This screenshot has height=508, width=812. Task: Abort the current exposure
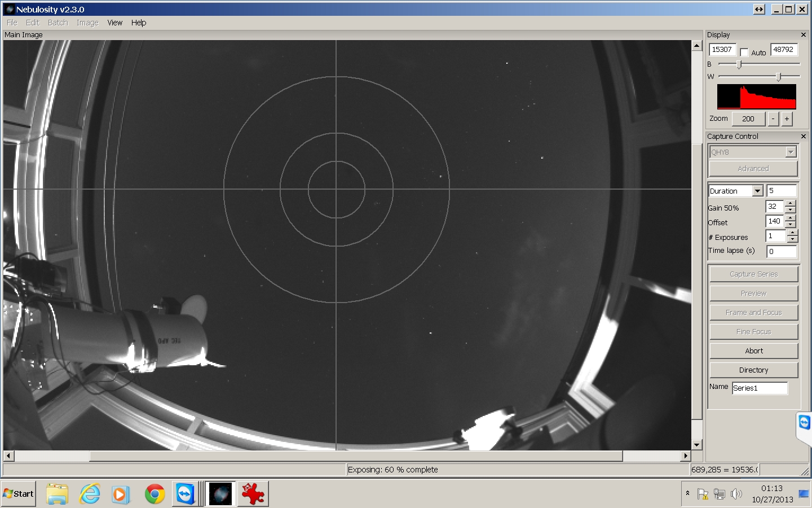(x=753, y=351)
